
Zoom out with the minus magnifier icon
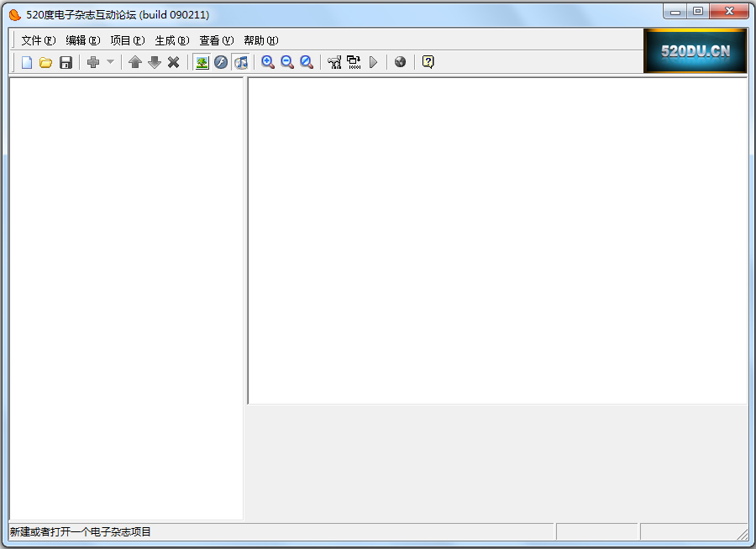click(287, 62)
